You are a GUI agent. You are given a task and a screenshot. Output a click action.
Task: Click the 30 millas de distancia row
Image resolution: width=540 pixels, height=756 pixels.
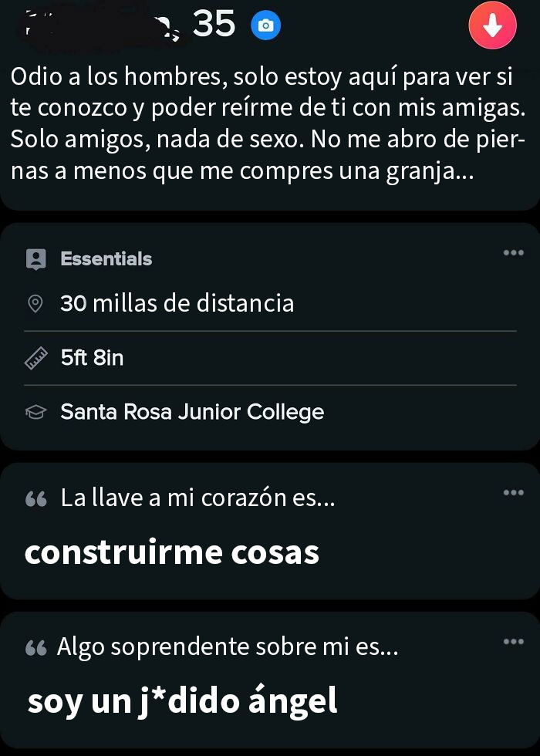(177, 303)
